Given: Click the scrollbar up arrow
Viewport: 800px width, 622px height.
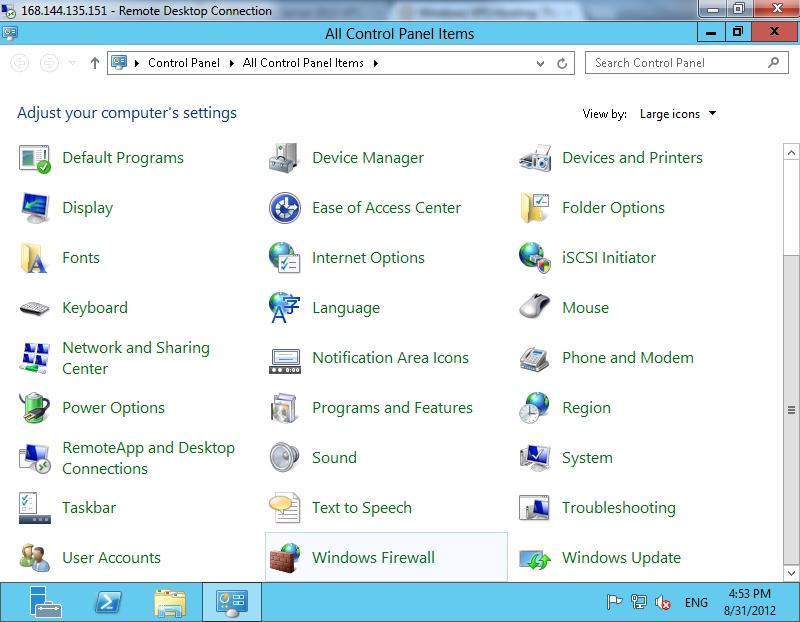Looking at the screenshot, I should click(791, 152).
